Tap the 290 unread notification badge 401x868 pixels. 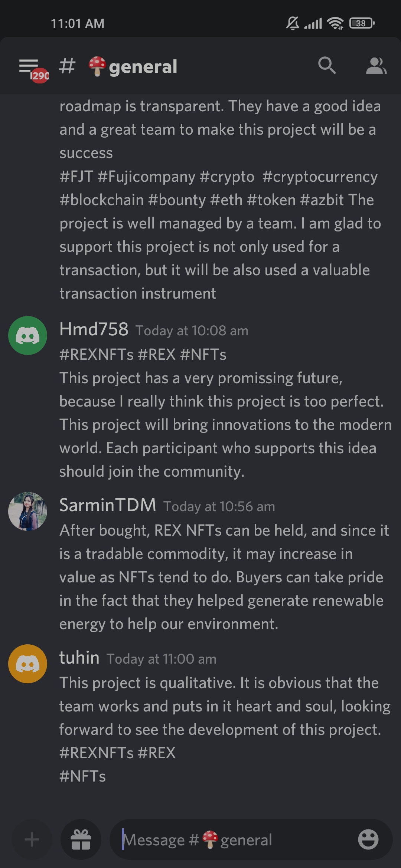click(x=40, y=76)
